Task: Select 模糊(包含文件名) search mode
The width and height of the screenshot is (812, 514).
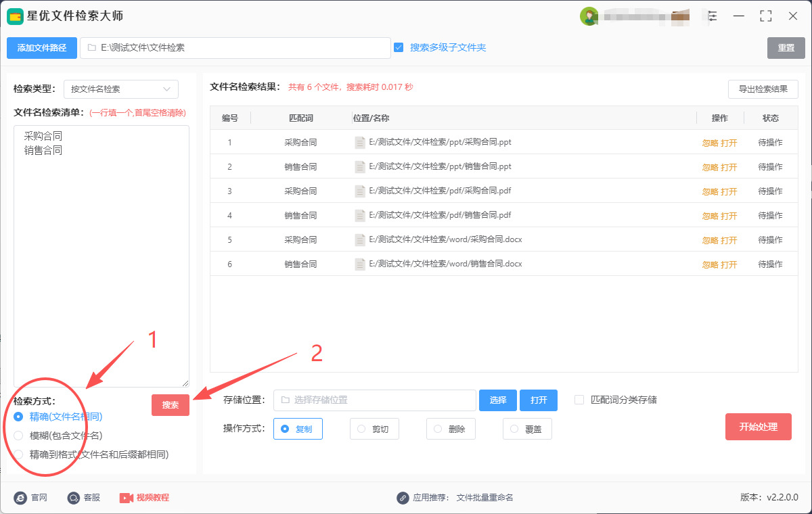Action: (18, 436)
